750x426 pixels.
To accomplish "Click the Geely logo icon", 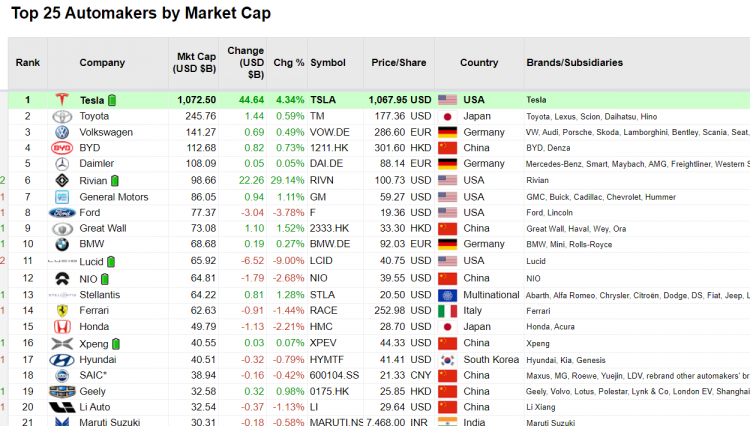I will [x=62, y=392].
